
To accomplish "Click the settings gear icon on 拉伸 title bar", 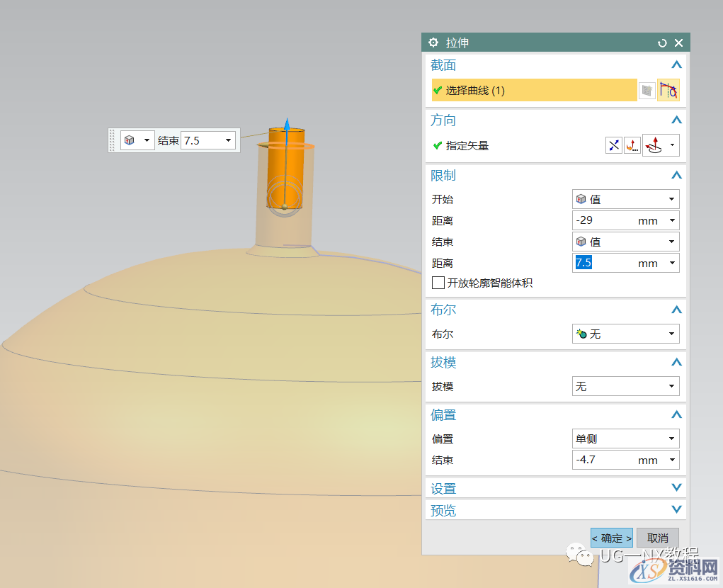I will (433, 43).
